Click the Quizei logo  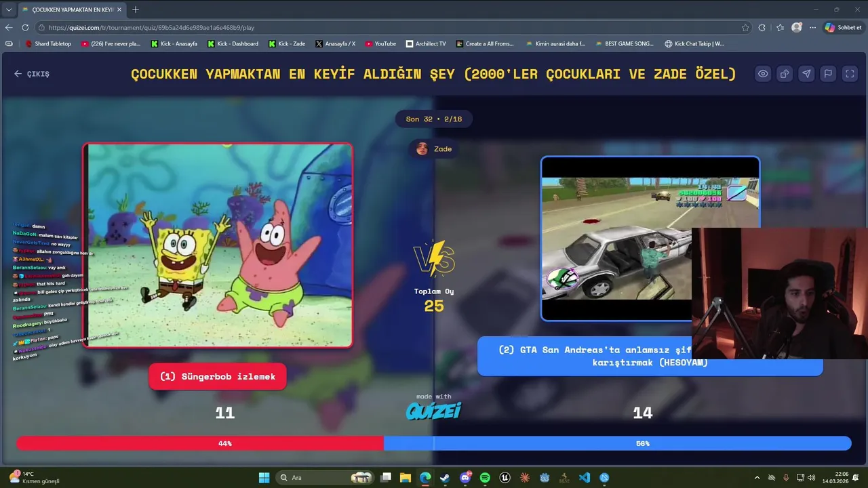pyautogui.click(x=434, y=411)
